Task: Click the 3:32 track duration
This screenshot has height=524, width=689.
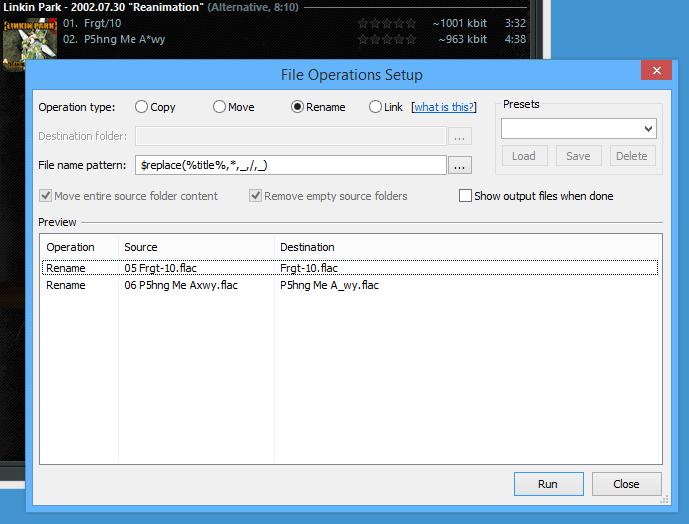Action: 515,23
